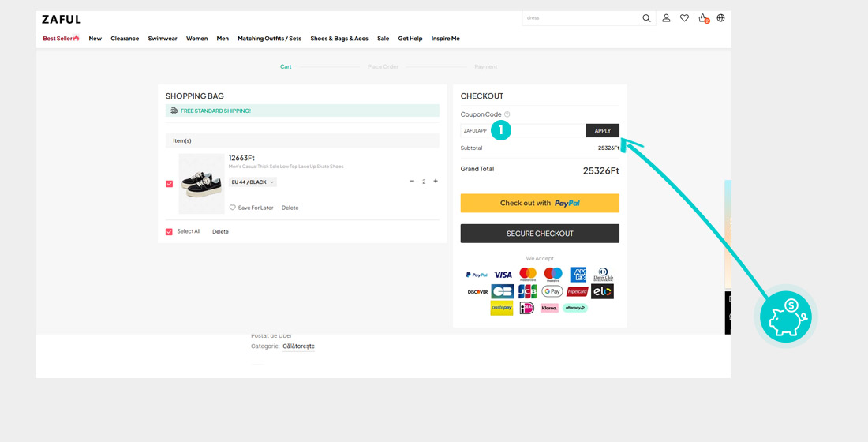Open the wishlist heart icon

point(684,17)
